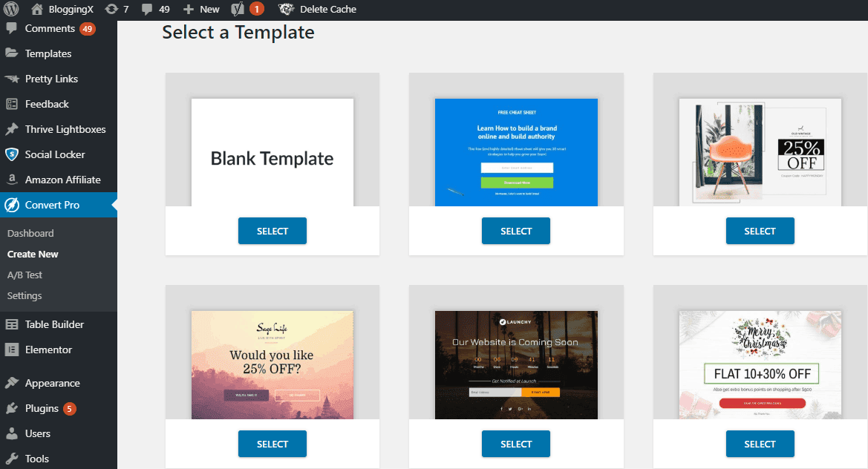Open Create New submenu link
868x469 pixels.
coord(33,255)
